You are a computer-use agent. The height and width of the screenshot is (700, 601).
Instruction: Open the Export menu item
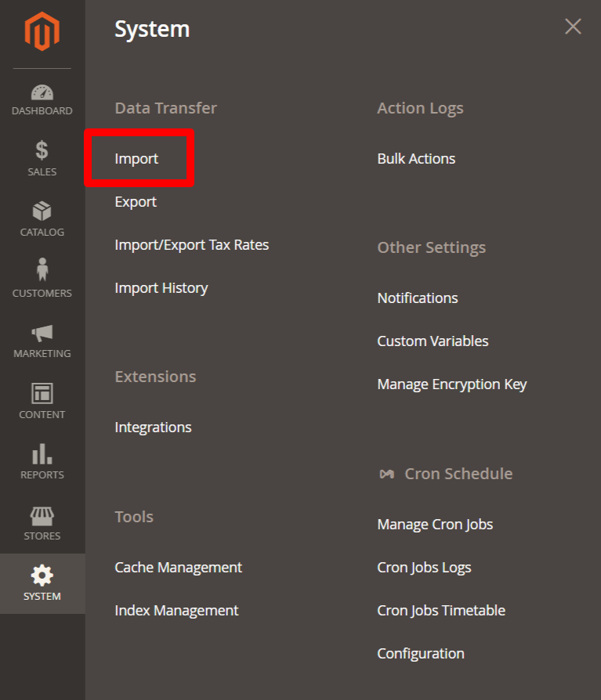click(x=136, y=202)
